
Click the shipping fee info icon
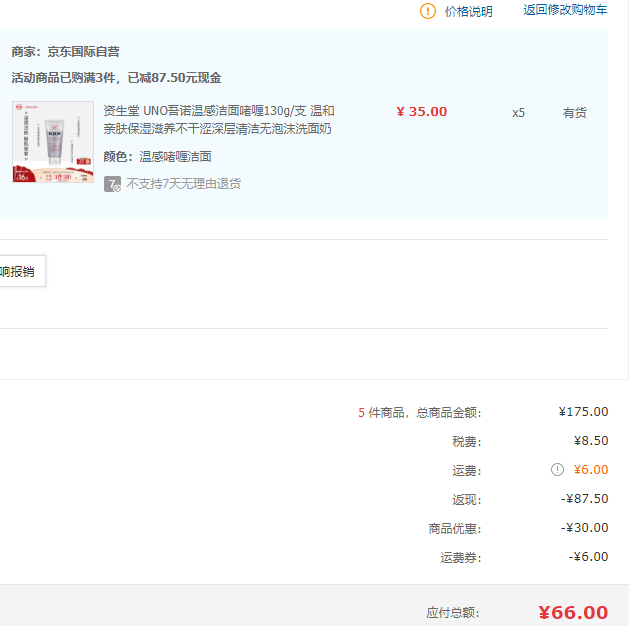[557, 470]
